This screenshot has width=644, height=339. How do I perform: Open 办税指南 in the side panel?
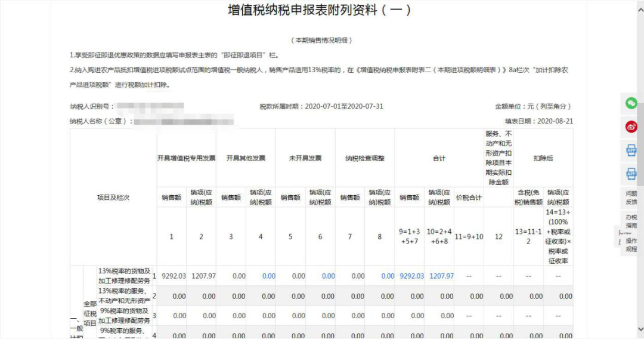point(631,221)
